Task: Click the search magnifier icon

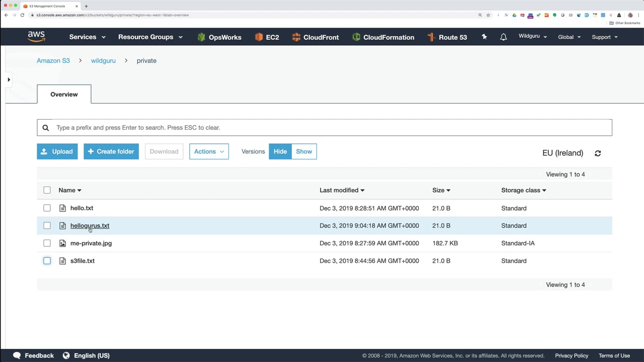Action: point(45,128)
